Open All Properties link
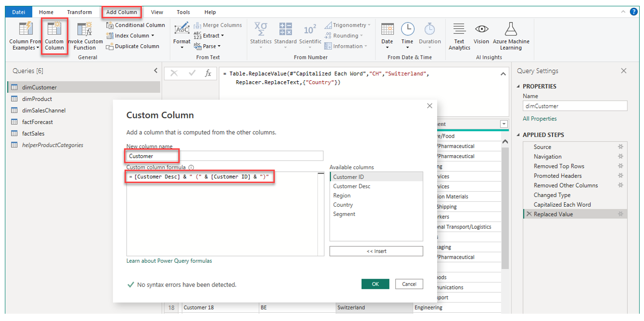Image resolution: width=644 pixels, height=321 pixels. click(539, 119)
